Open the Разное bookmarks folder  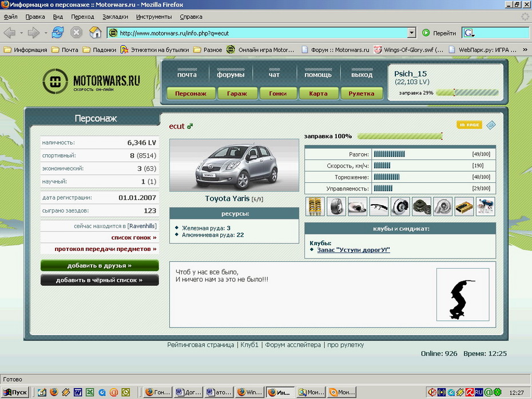pyautogui.click(x=208, y=50)
